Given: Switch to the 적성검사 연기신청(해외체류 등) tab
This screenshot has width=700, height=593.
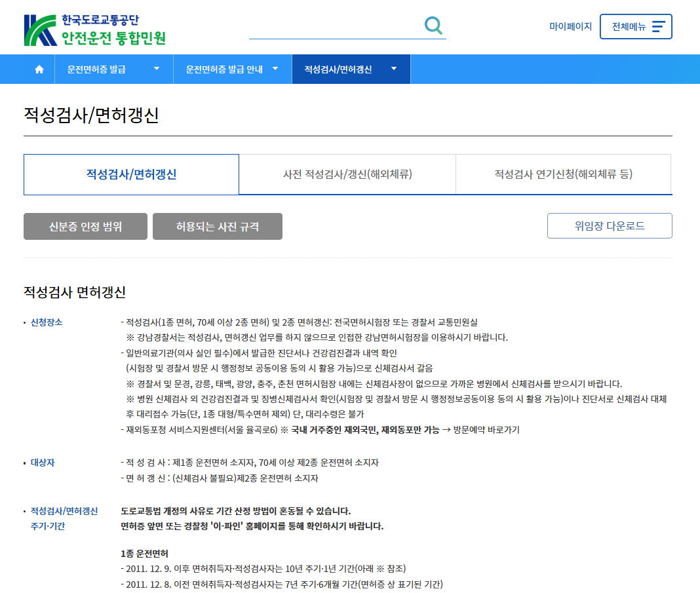Looking at the screenshot, I should [x=563, y=174].
